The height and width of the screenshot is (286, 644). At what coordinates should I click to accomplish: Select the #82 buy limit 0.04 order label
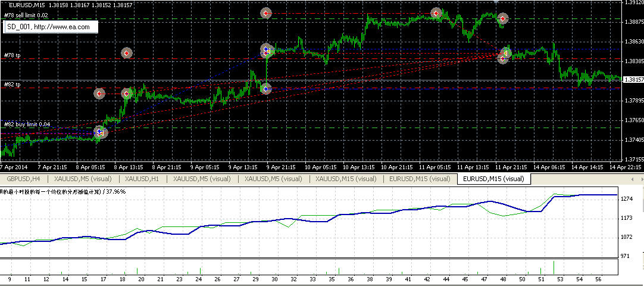27,124
